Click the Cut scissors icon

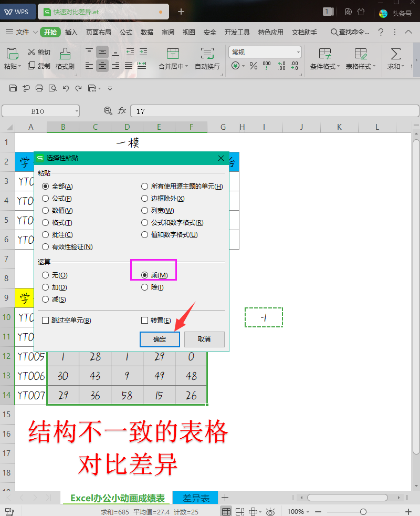[31, 52]
